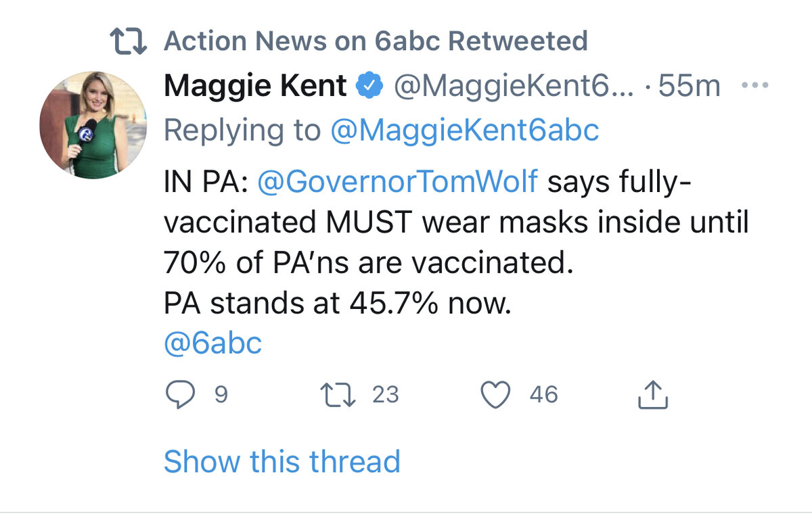Retweet this tweet using the arrows icon

tap(338, 395)
